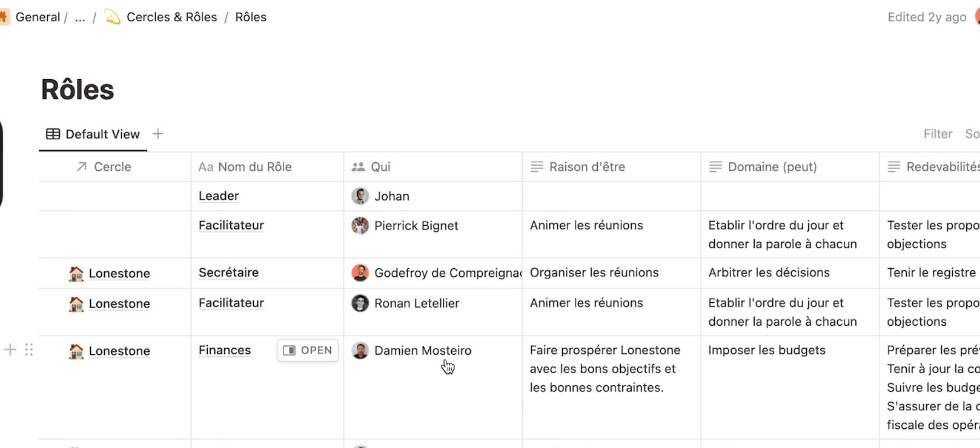Click the drag handle icon on Finances row
This screenshot has height=448, width=980.
pos(29,350)
